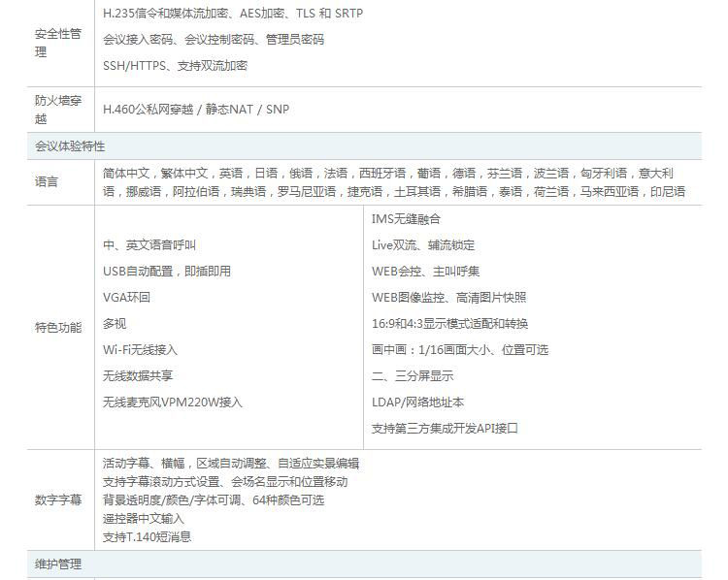Select the 支持T.140短消息 line
The image size is (728, 580).
(x=148, y=537)
